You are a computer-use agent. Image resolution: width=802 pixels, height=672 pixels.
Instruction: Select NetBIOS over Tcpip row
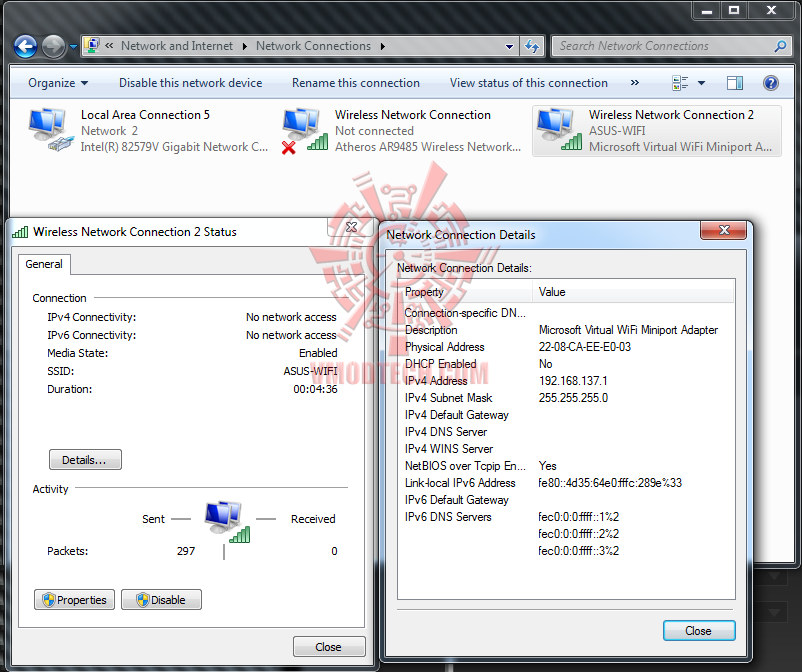566,465
